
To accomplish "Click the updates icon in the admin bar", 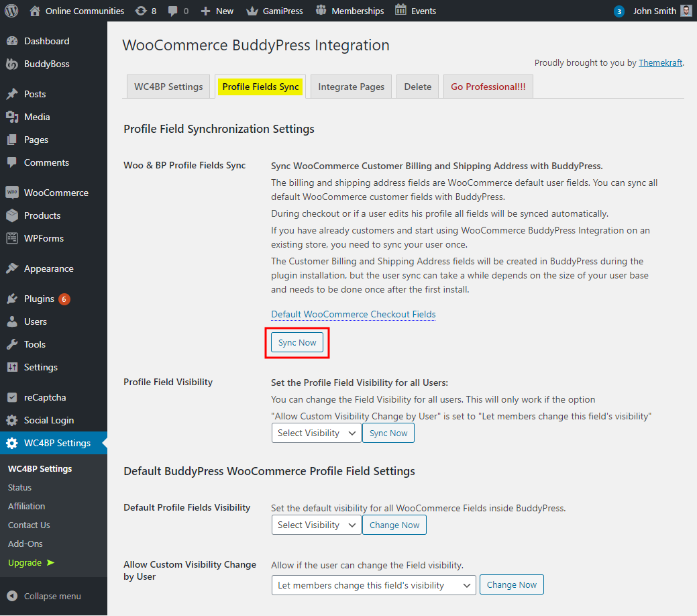I will [x=141, y=10].
